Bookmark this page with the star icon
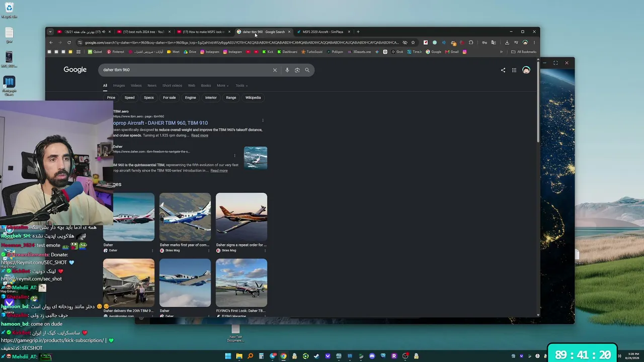The height and width of the screenshot is (362, 644). point(413,42)
